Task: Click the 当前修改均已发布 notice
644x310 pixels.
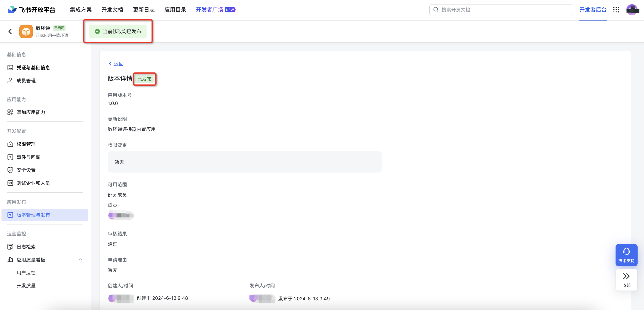Action: [x=118, y=31]
